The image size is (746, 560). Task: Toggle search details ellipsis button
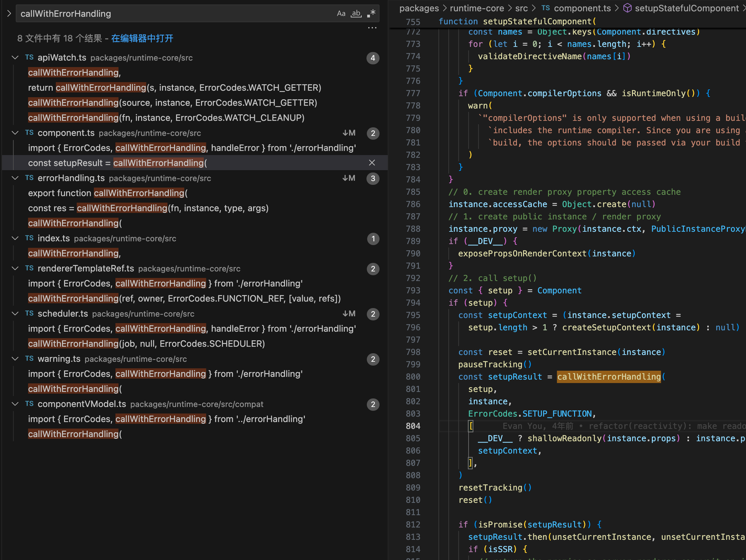coord(372,28)
